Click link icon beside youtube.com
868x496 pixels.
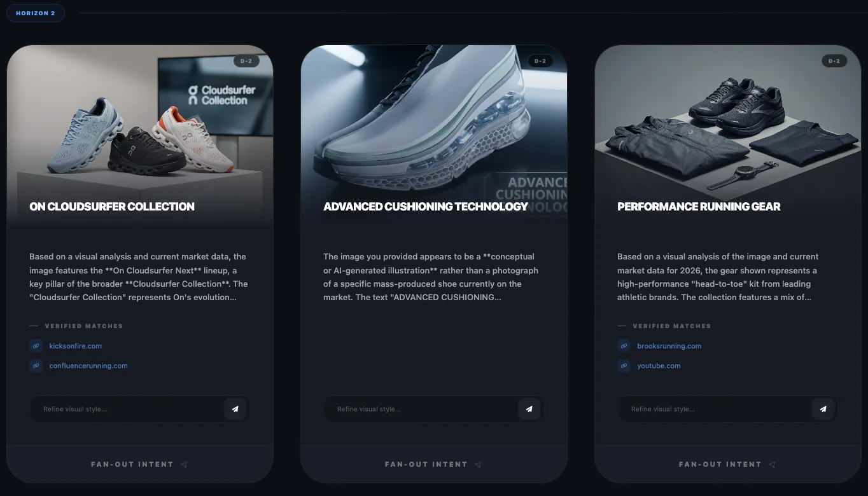(624, 366)
